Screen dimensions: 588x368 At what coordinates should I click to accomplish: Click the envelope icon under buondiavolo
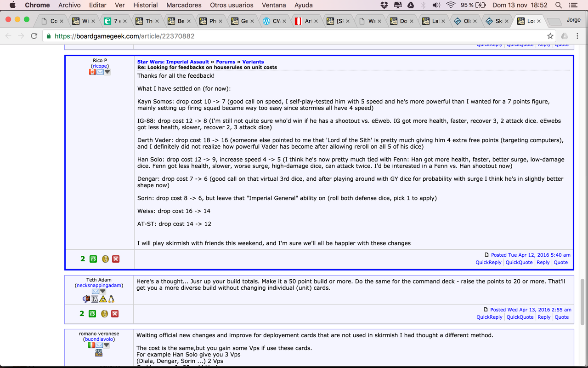pyautogui.click(x=99, y=345)
